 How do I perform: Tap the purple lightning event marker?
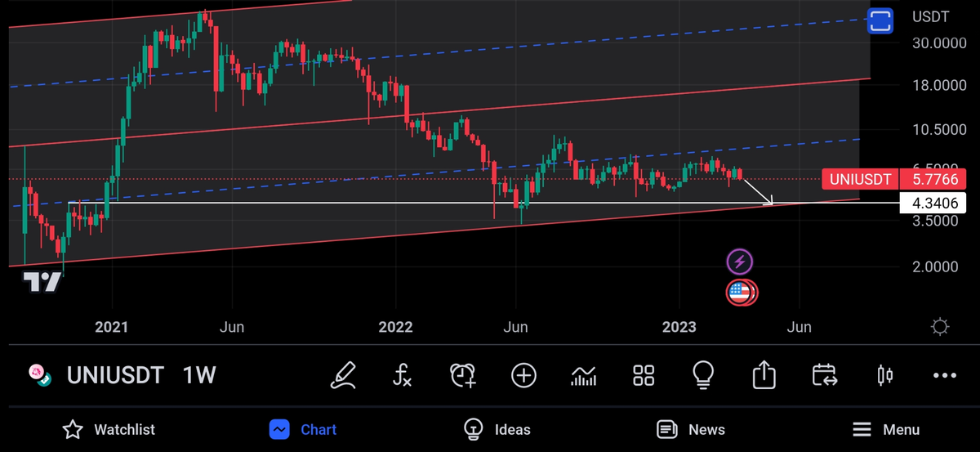pos(740,262)
